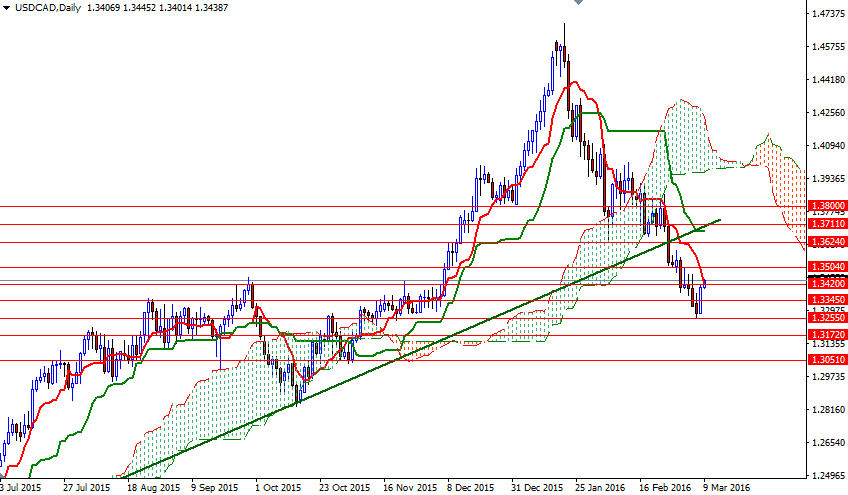Click the 1 Oct 2015 date label

coord(279,487)
